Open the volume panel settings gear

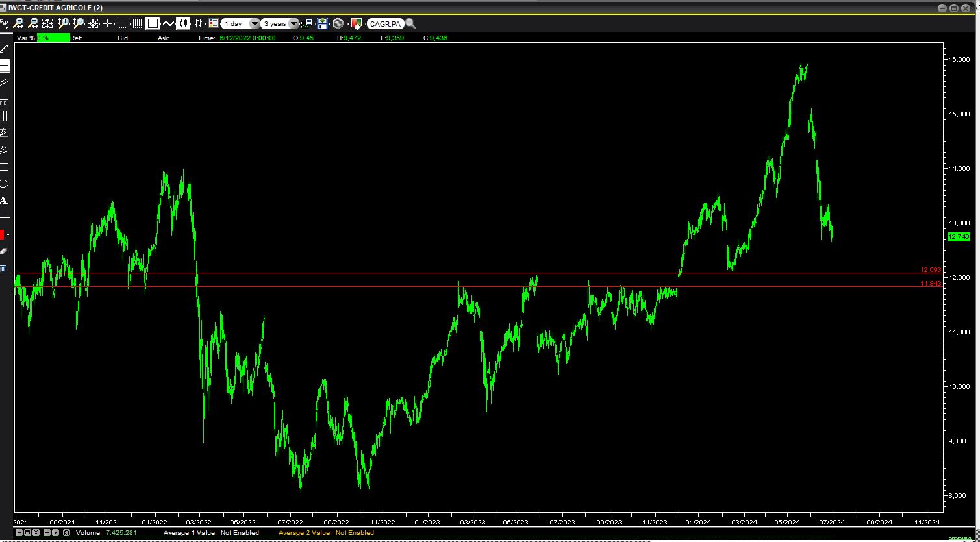66,532
